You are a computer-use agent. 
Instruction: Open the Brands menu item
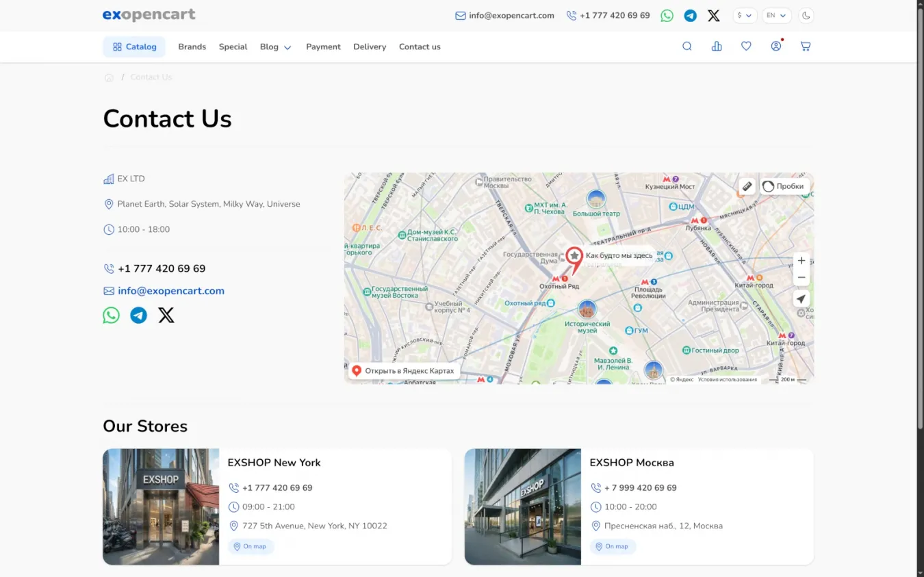click(x=192, y=47)
